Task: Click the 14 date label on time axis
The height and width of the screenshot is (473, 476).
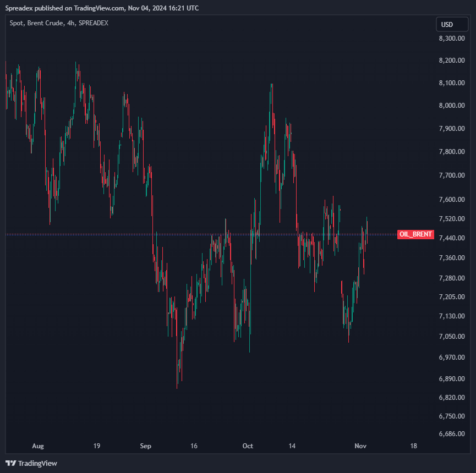Action: (292, 446)
